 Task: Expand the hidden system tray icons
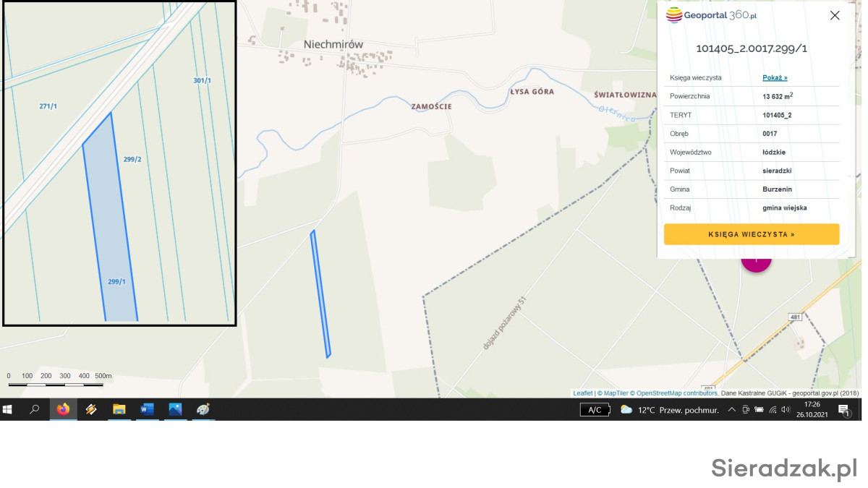[x=731, y=410]
